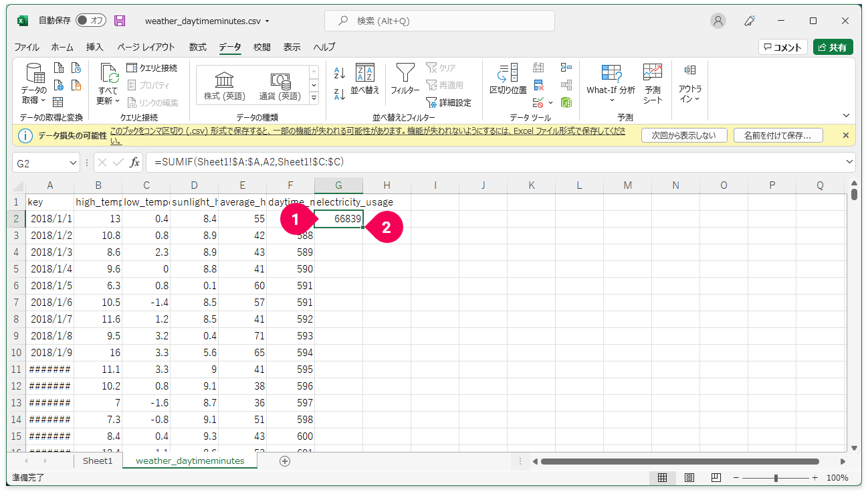Click the From Text/CSV import icon
868x494 pixels.
pyautogui.click(x=58, y=68)
